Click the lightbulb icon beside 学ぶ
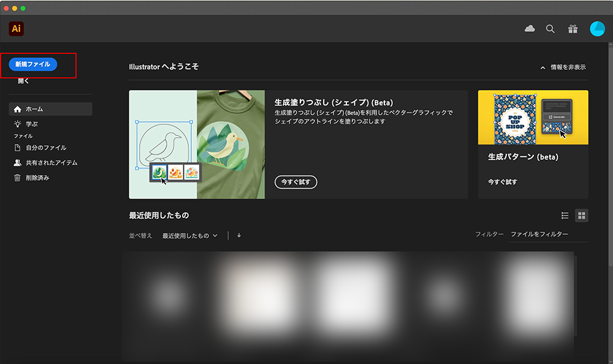 17,124
